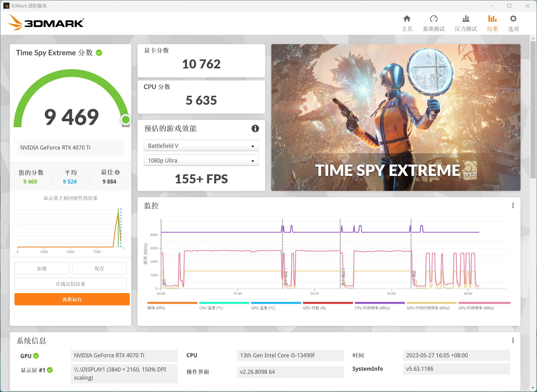Click the 保存 save button
The image size is (537, 392).
coord(99,268)
